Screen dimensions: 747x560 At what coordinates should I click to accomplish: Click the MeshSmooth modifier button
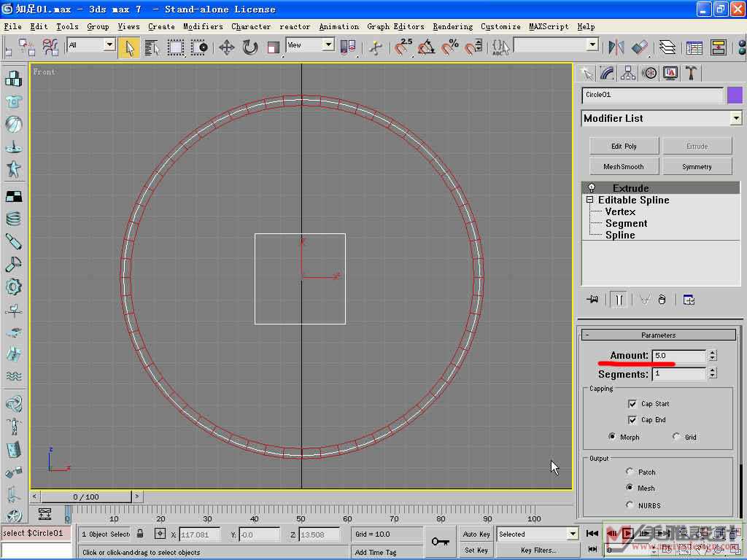[x=624, y=166]
